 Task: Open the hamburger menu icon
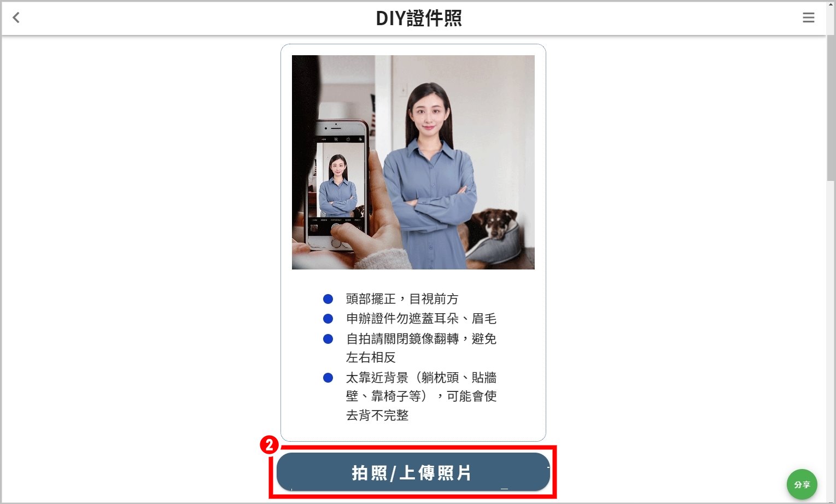pyautogui.click(x=808, y=17)
